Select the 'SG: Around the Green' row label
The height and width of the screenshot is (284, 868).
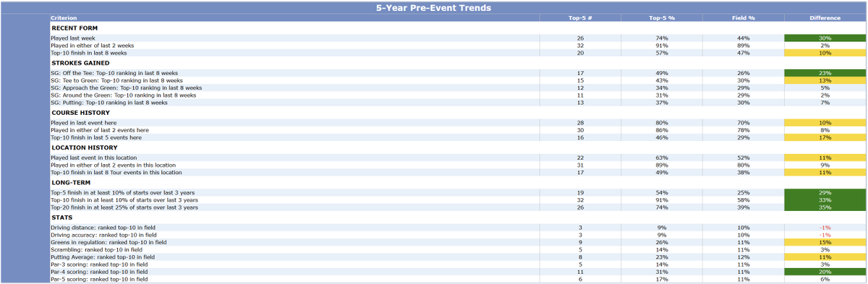click(x=123, y=95)
